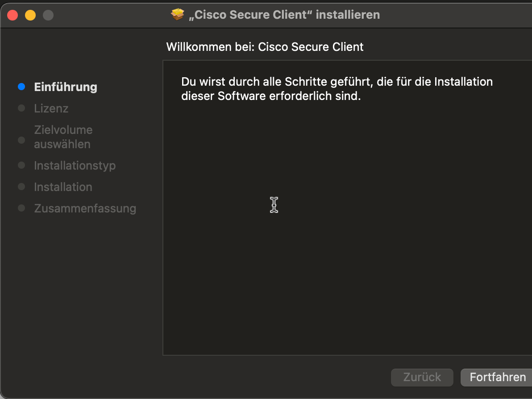Image resolution: width=532 pixels, height=399 pixels.
Task: Click the gray bullet beside Lizenz
Action: point(21,108)
